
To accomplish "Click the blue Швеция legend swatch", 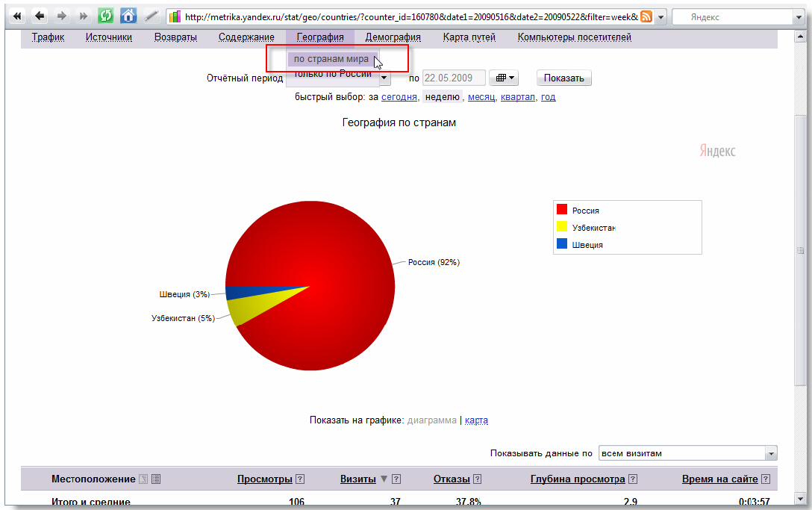I will (562, 243).
